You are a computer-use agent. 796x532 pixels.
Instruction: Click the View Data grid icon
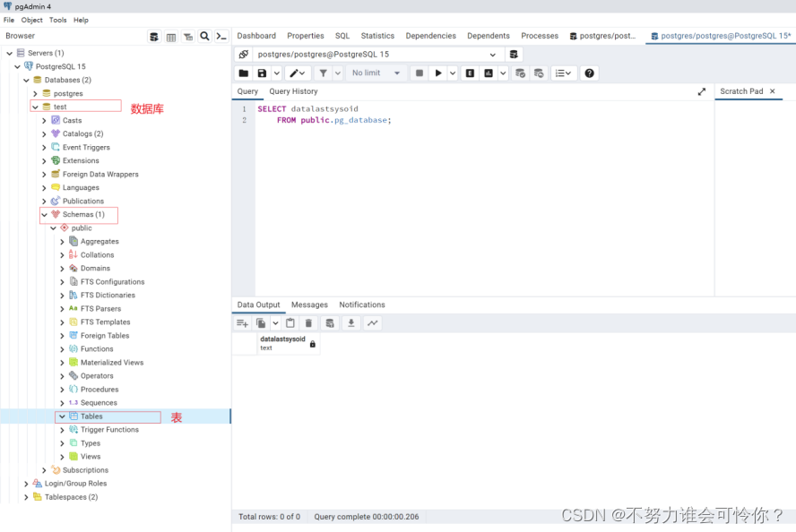click(x=171, y=36)
